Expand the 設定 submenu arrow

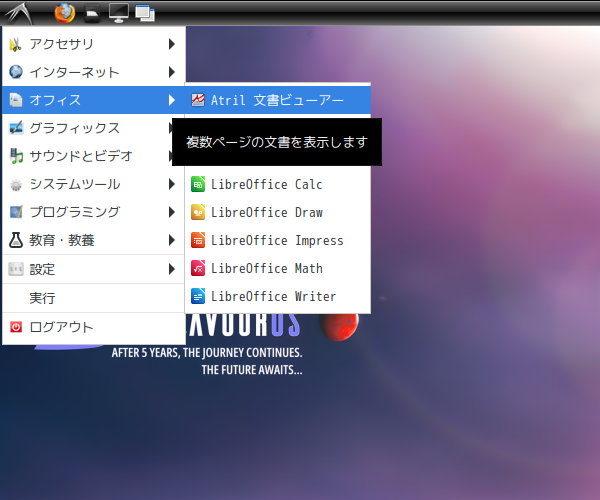click(x=172, y=269)
